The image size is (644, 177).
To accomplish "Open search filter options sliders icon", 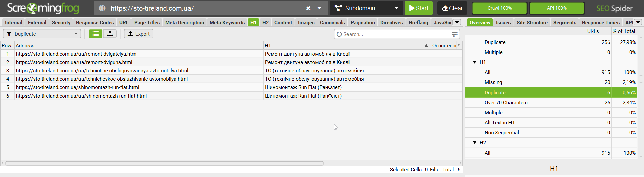I will coord(454,34).
